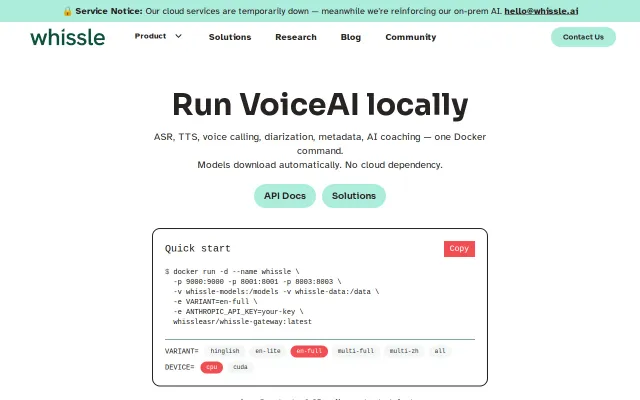
Task: Click the Contact Us button
Action: click(583, 37)
